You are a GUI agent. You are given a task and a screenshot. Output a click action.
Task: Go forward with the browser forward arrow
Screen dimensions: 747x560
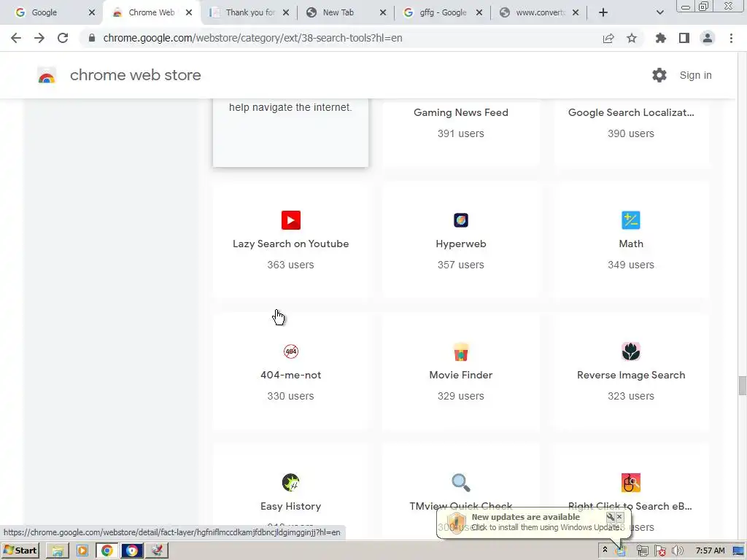[39, 38]
